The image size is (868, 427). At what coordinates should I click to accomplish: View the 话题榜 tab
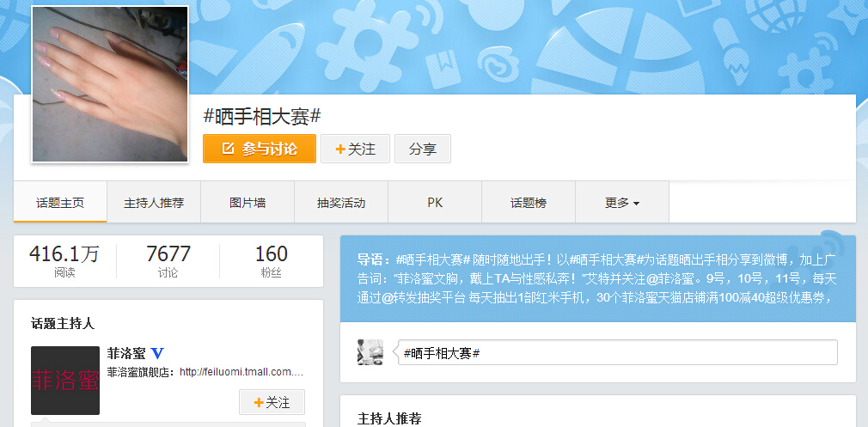529,203
